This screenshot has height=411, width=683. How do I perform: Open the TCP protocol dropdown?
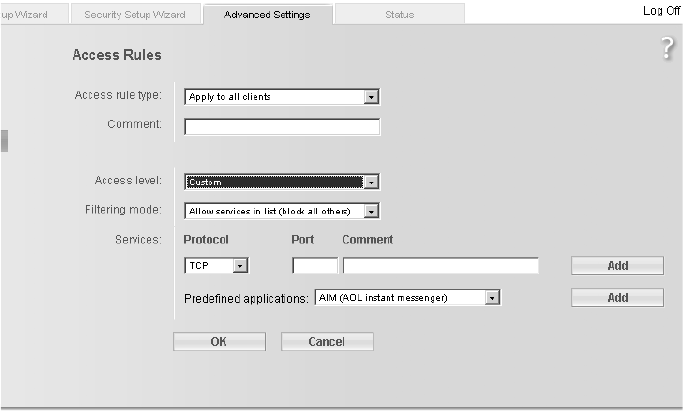(x=216, y=266)
